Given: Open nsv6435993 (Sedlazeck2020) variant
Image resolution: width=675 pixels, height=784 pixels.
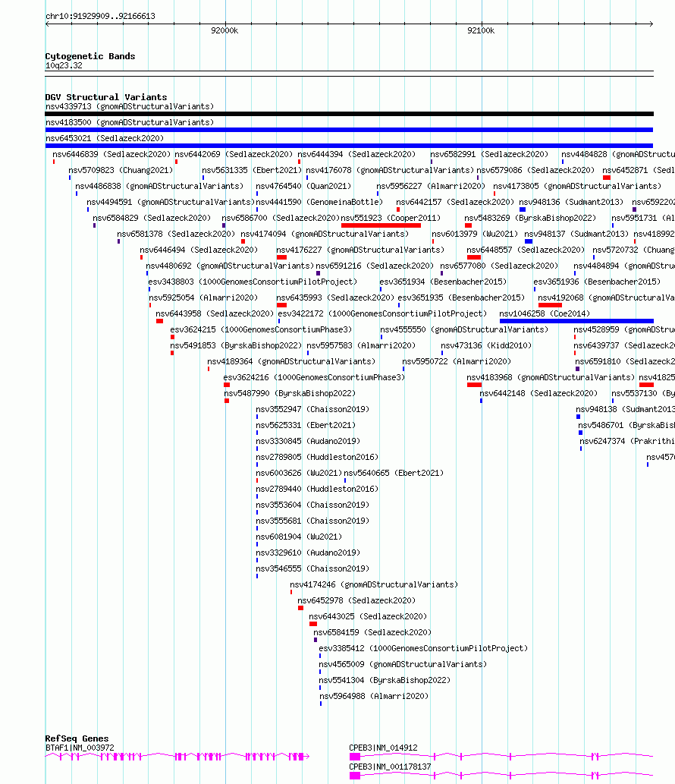Looking at the screenshot, I should [335, 298].
